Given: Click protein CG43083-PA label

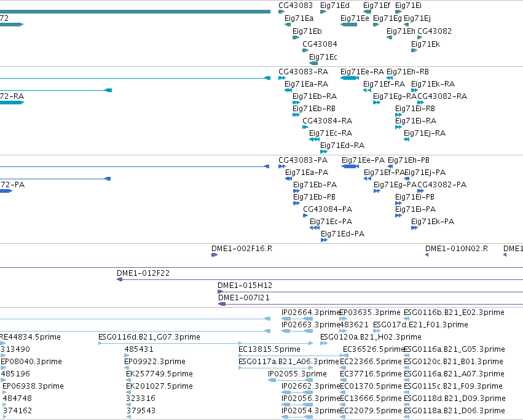Looking at the screenshot, I should pyautogui.click(x=303, y=160).
